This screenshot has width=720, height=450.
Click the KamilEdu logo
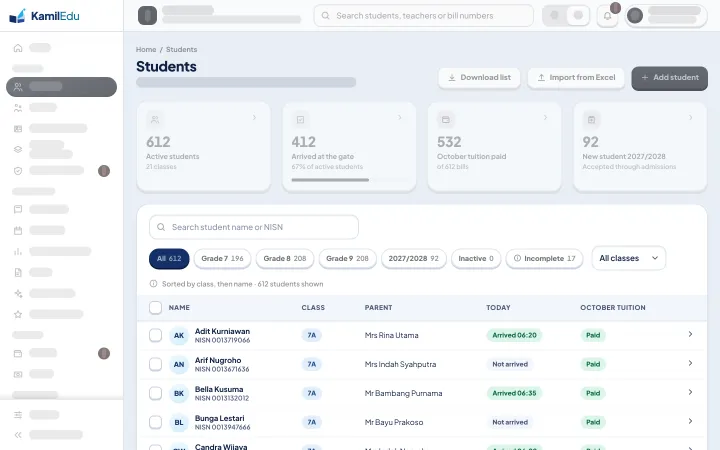[x=44, y=16]
